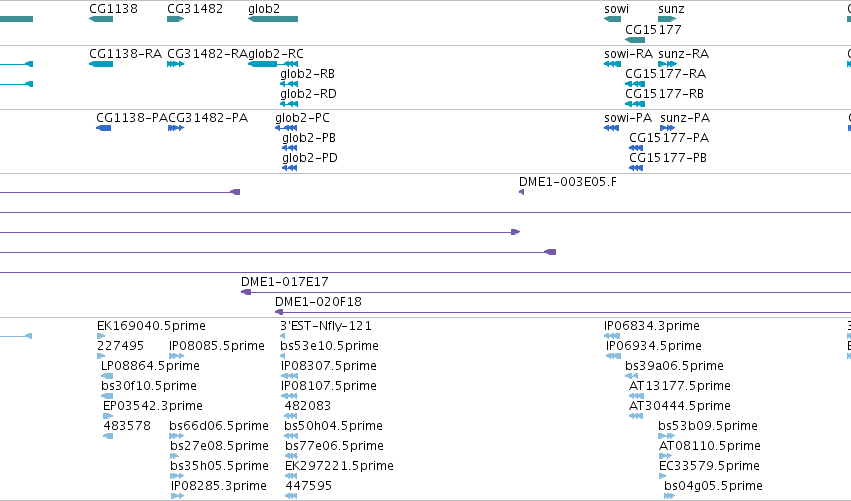Screen dimensions: 851x501
Task: Click the glob2-RC transcript glyph
Action: coord(273,64)
